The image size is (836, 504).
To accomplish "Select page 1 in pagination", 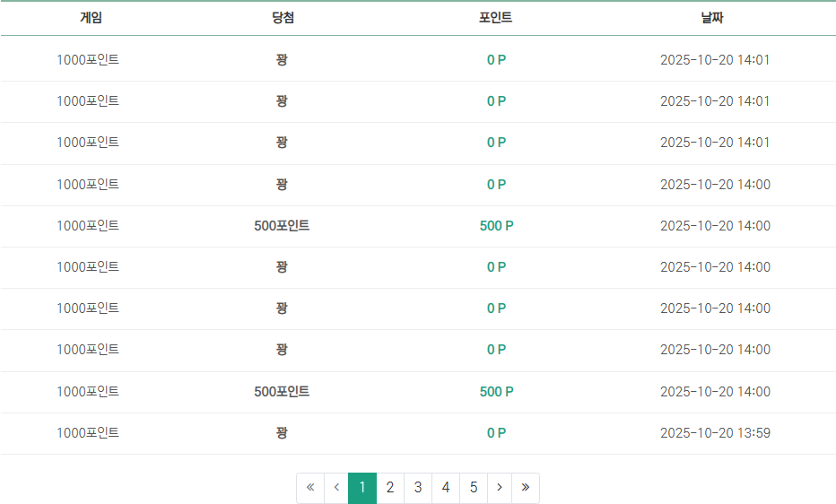I will click(362, 488).
